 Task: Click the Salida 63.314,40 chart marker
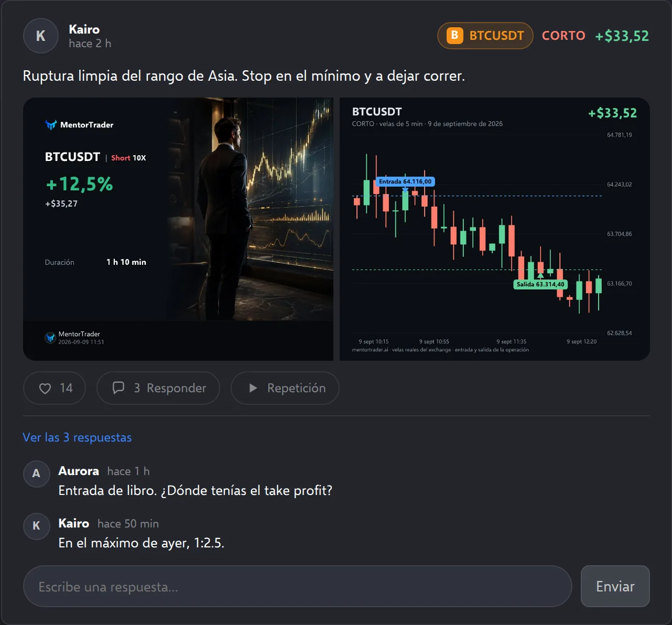point(540,285)
